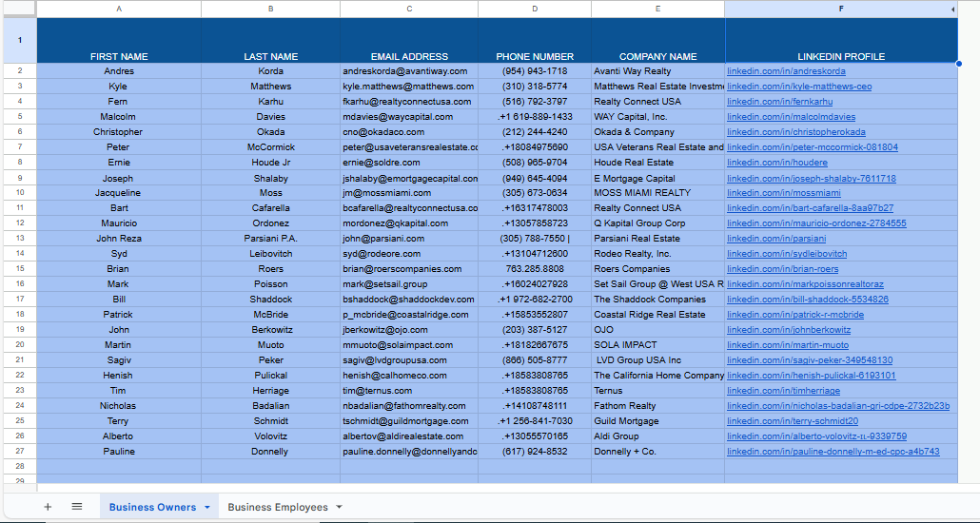
Task: Select the cell containing Pulickal
Action: click(x=270, y=376)
